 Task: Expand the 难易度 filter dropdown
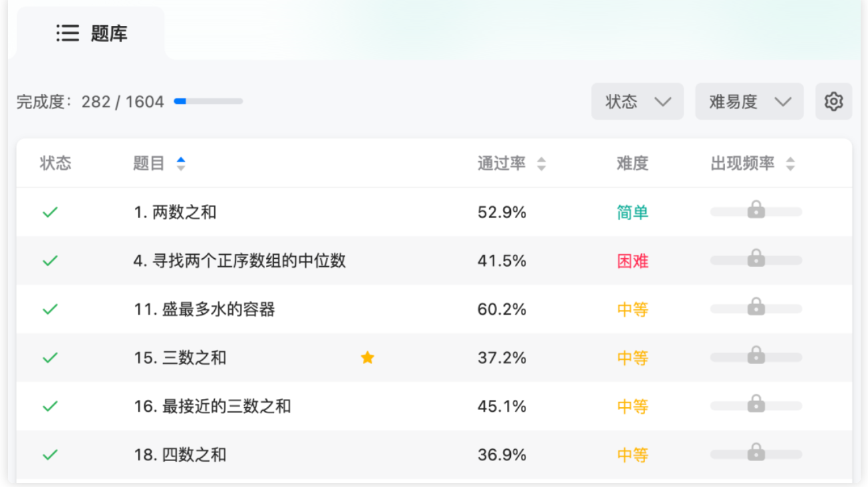pyautogui.click(x=749, y=102)
